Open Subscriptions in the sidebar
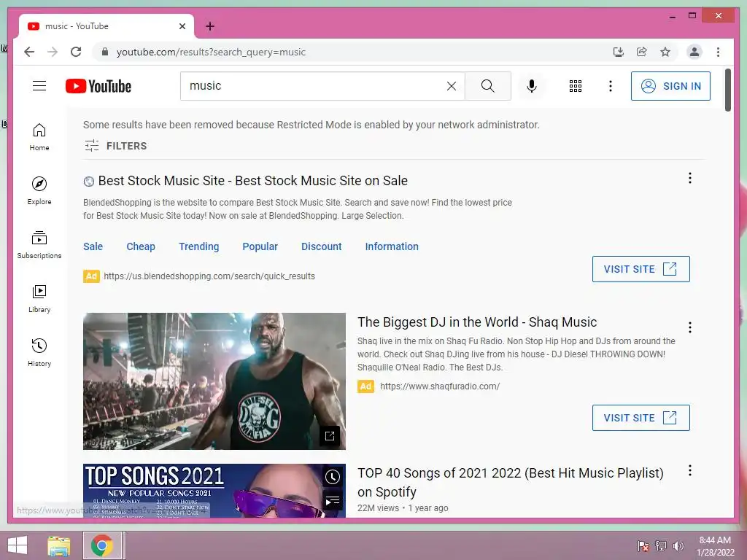This screenshot has width=747, height=560. click(39, 245)
